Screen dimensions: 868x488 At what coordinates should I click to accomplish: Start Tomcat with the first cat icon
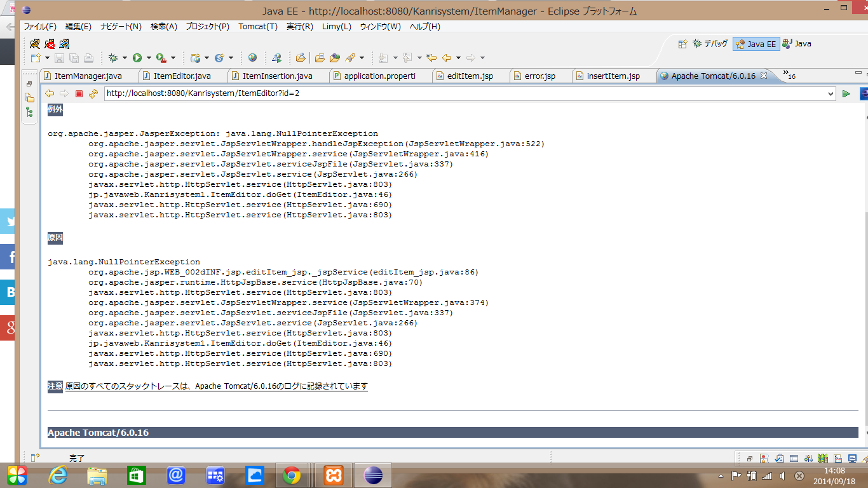pyautogui.click(x=34, y=44)
